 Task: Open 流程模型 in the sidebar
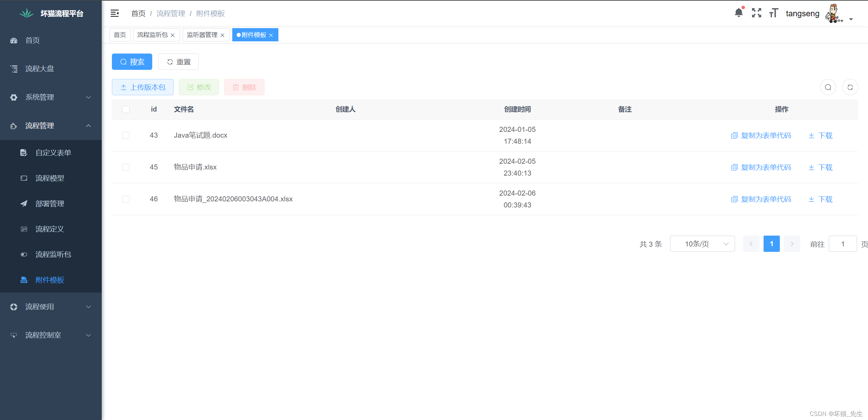point(50,178)
